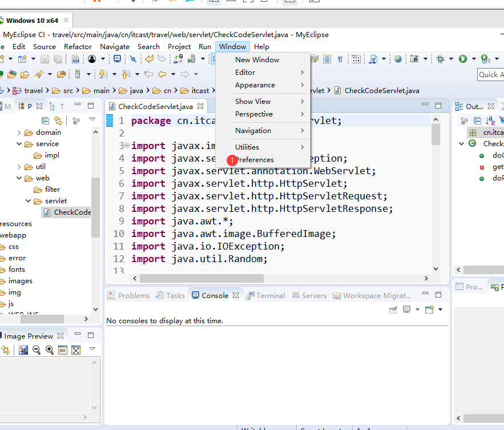Click the Next Annotation down arrow icon
Image resolution: width=504 pixels, height=430 pixels.
(x=103, y=74)
